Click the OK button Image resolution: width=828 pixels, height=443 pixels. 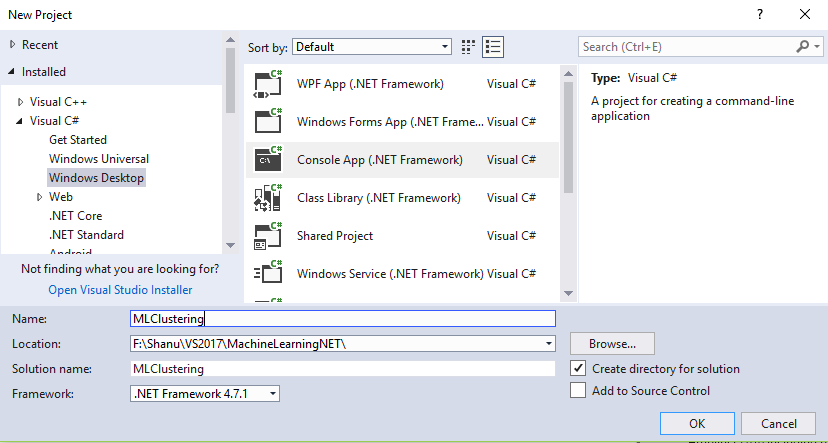click(x=697, y=423)
